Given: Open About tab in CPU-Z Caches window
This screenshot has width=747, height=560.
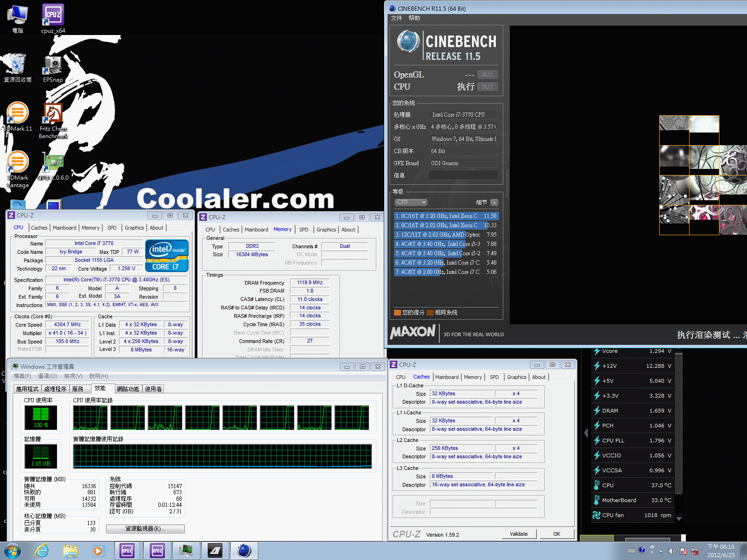Looking at the screenshot, I should (539, 377).
